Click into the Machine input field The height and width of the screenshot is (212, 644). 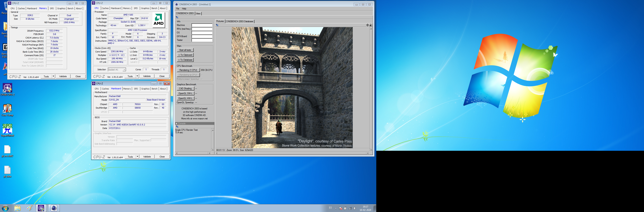tap(202, 25)
